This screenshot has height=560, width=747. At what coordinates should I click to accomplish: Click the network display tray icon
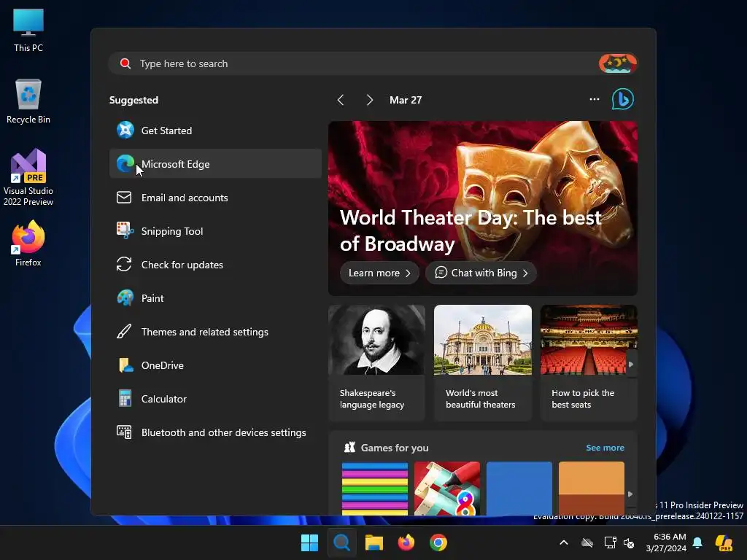tap(610, 542)
